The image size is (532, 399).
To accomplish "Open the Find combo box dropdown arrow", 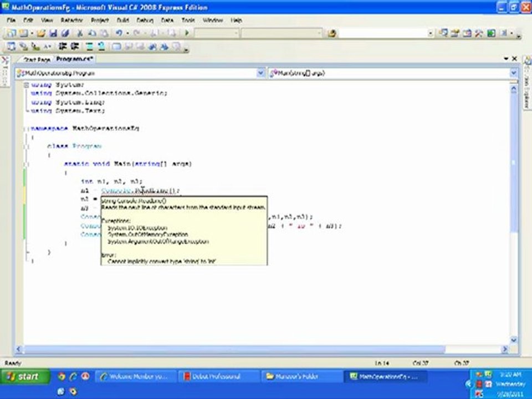I will point(430,33).
